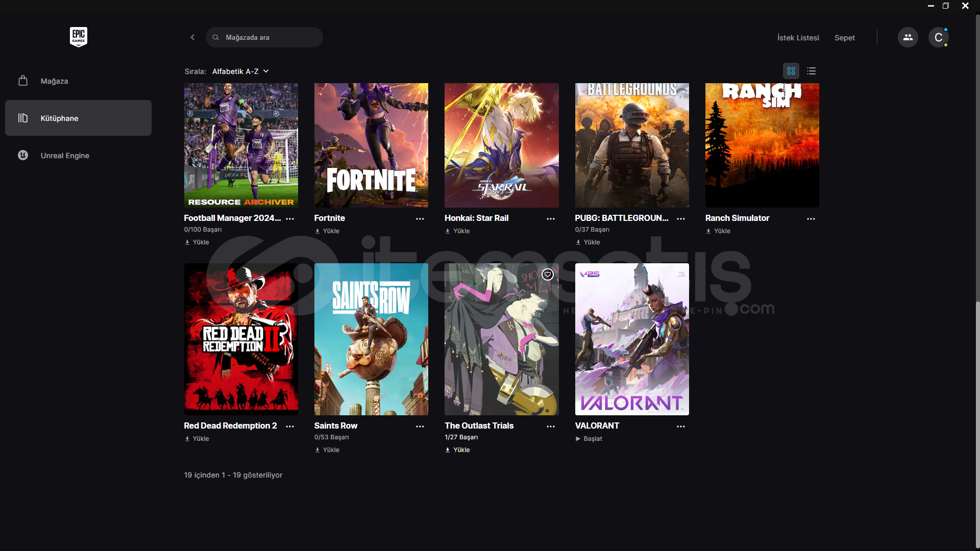The width and height of the screenshot is (980, 551).
Task: Open Unreal Engine section
Action: [78, 156]
